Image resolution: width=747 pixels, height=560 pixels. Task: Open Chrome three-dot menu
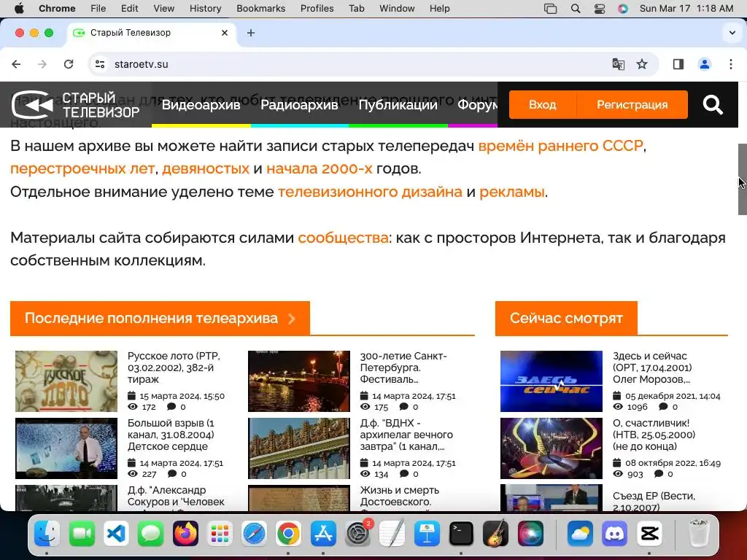[731, 64]
